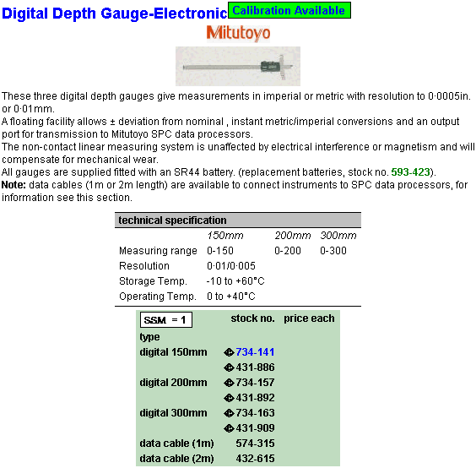This screenshot has height=468, width=476.
Task: Click the SSM = 1 box
Action: [166, 320]
